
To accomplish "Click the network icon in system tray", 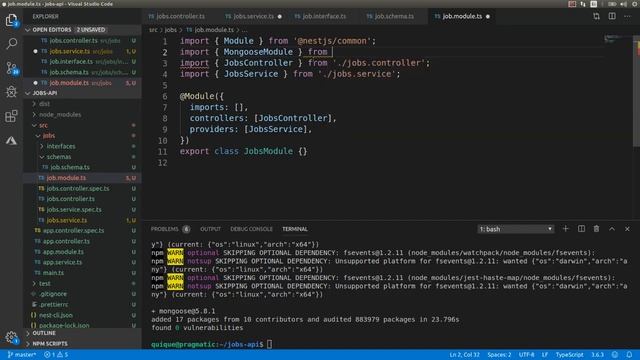I will click(x=583, y=4).
